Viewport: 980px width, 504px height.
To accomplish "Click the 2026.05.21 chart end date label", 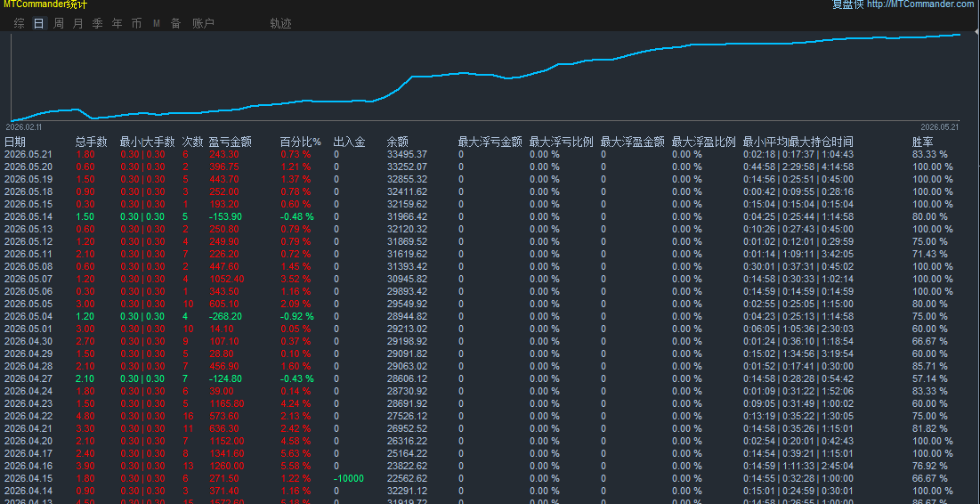I will 939,127.
